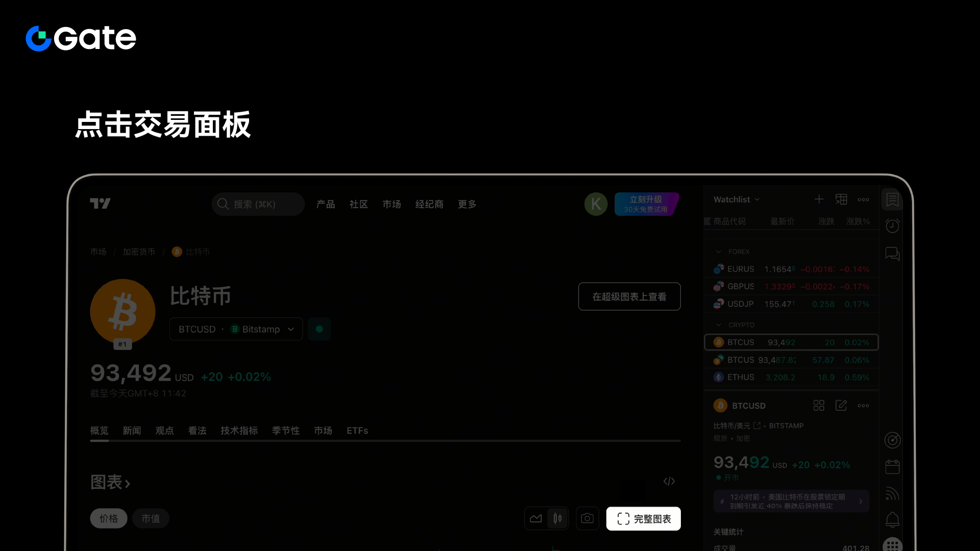Select the candlestick chart type toggle

click(x=557, y=518)
